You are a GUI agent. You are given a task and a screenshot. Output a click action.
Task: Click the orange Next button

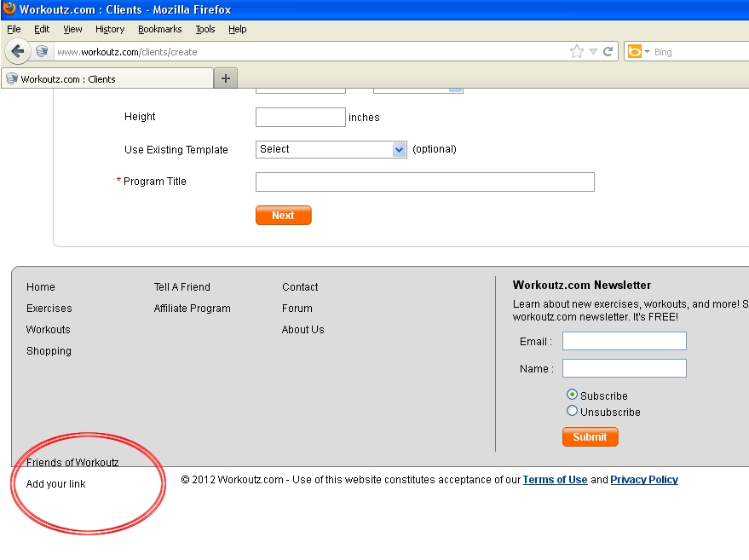(x=283, y=215)
